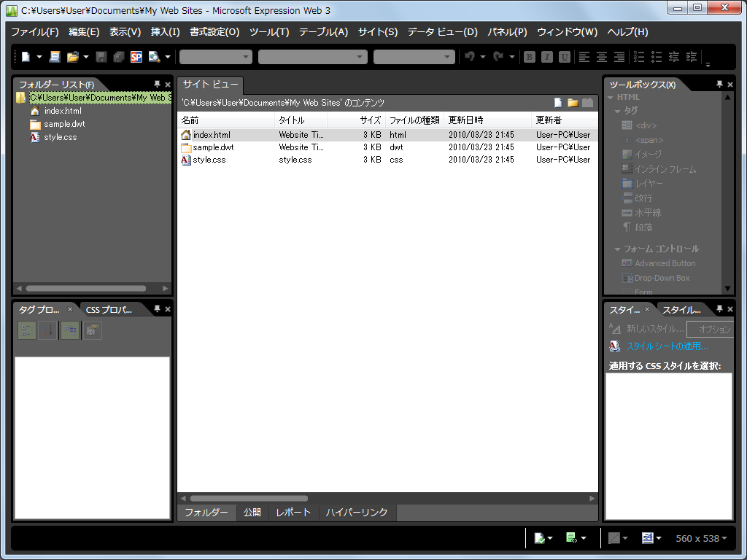747x560 pixels.
Task: Click the new page icon in site view header
Action: [558, 102]
